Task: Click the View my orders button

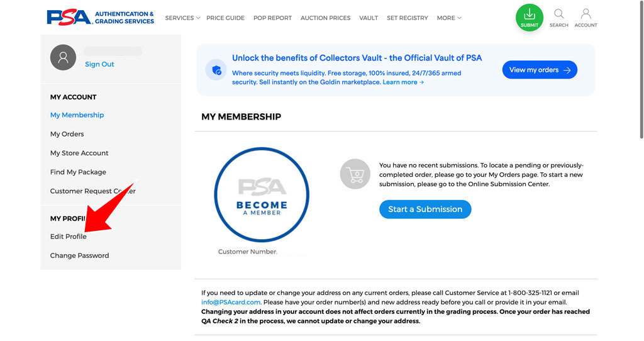Action: [540, 70]
